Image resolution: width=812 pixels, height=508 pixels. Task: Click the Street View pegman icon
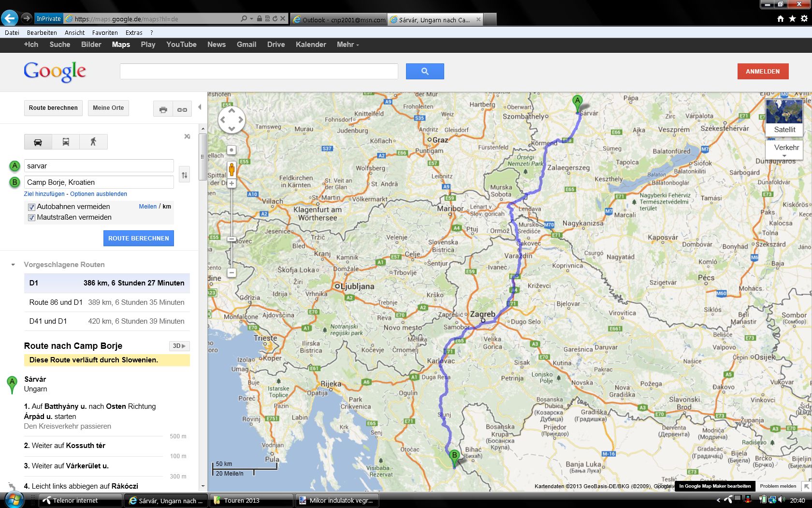point(232,169)
